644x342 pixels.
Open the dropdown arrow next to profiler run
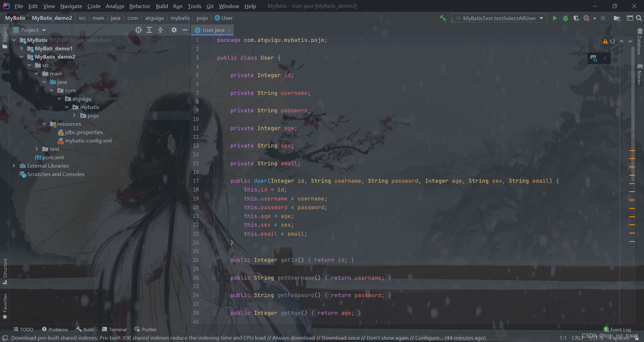coord(595,18)
